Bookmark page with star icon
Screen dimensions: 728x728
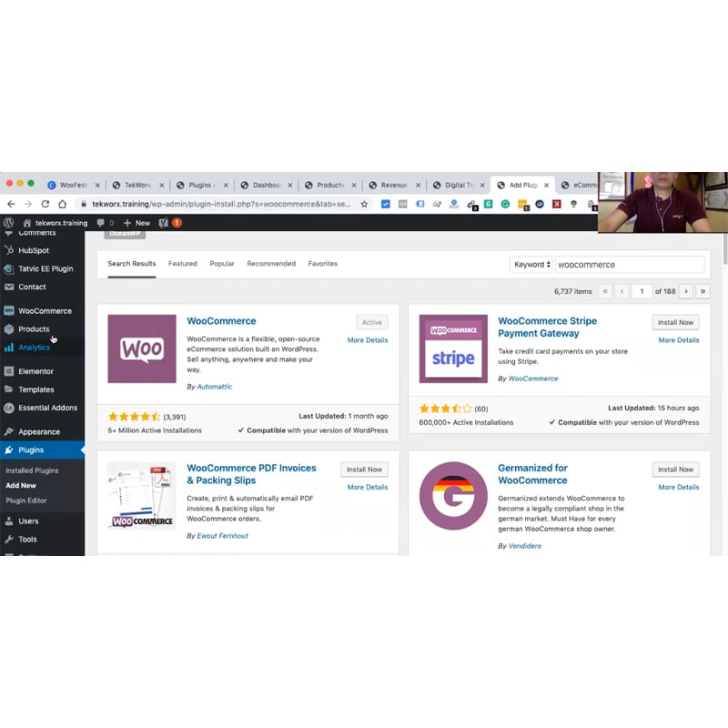364,204
